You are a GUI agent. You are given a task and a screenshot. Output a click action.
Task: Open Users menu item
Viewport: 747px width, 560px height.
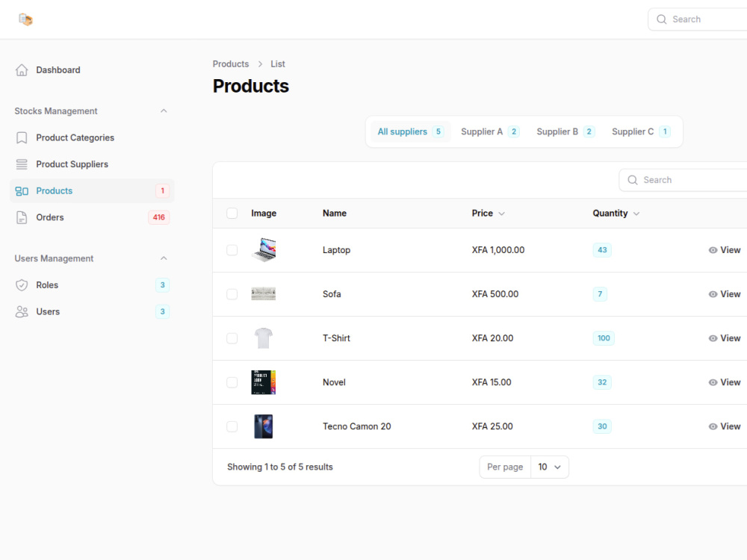click(x=92, y=312)
